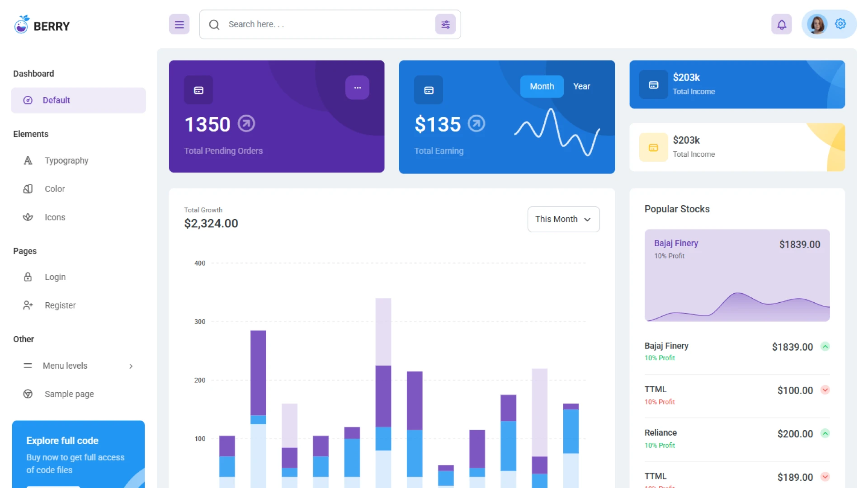Open the Color menu item

[x=78, y=189]
